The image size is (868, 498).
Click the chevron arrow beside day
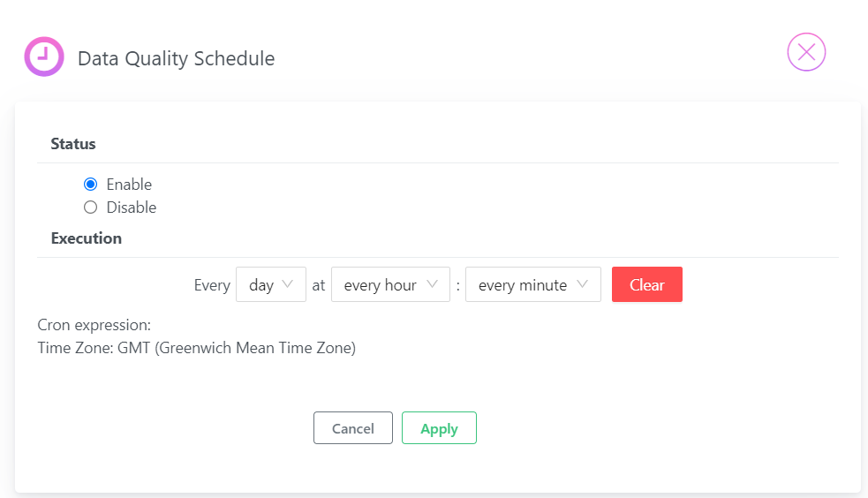pyautogui.click(x=287, y=283)
